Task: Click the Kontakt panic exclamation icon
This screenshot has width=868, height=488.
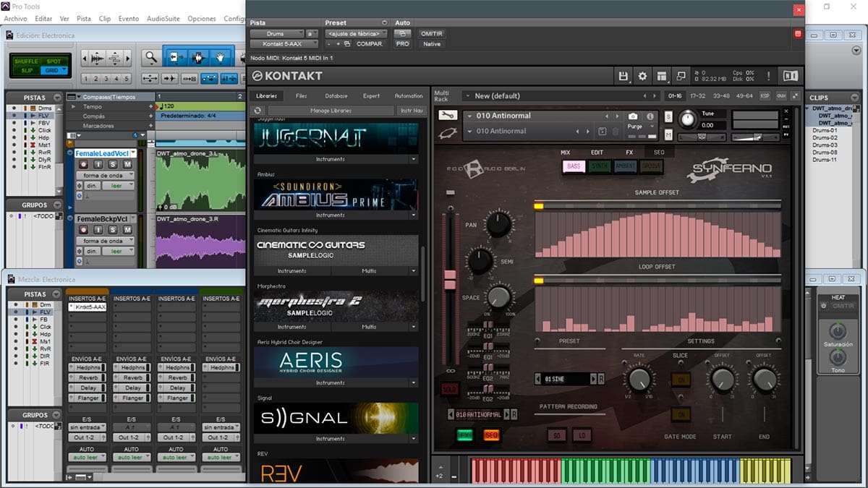Action: coord(768,76)
